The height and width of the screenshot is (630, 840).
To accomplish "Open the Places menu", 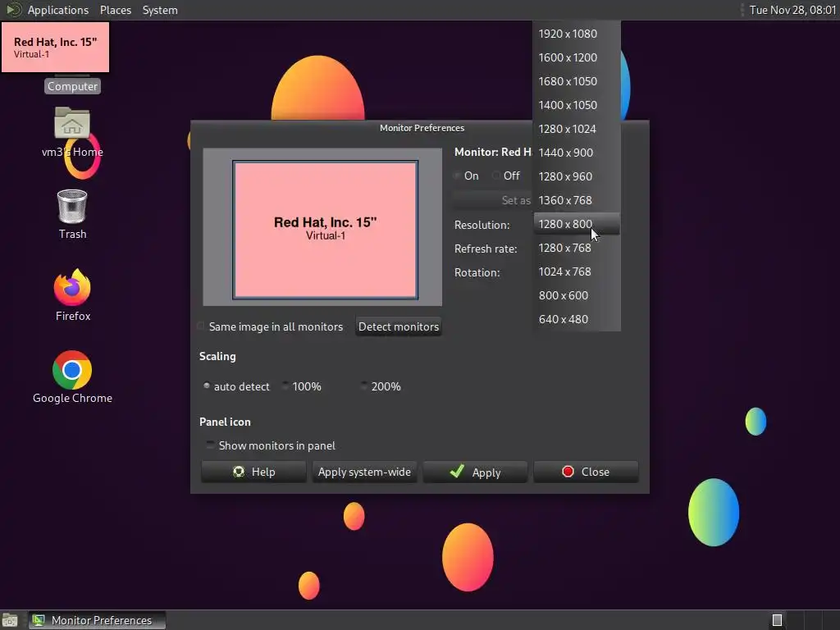I will pyautogui.click(x=115, y=10).
